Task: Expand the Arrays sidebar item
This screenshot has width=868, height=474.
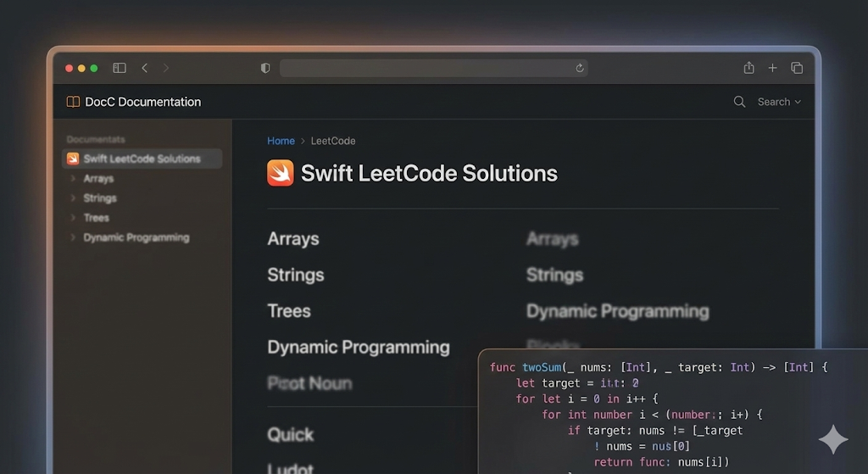Action: [x=73, y=178]
